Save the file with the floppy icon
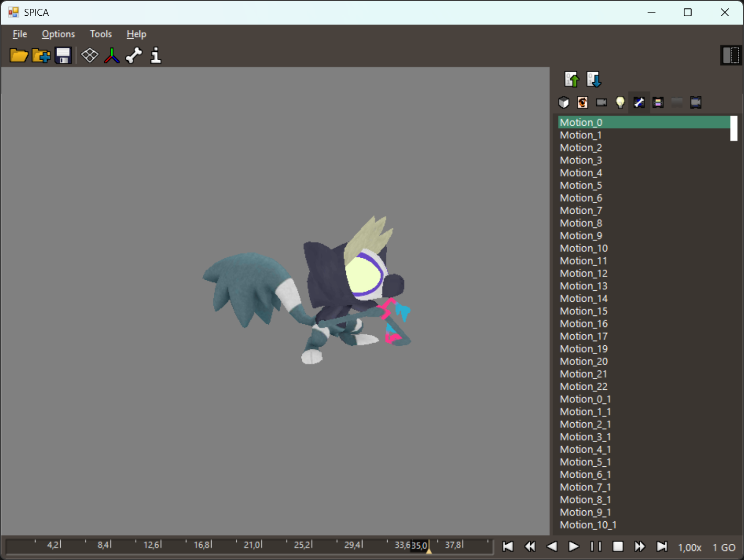 click(x=63, y=55)
